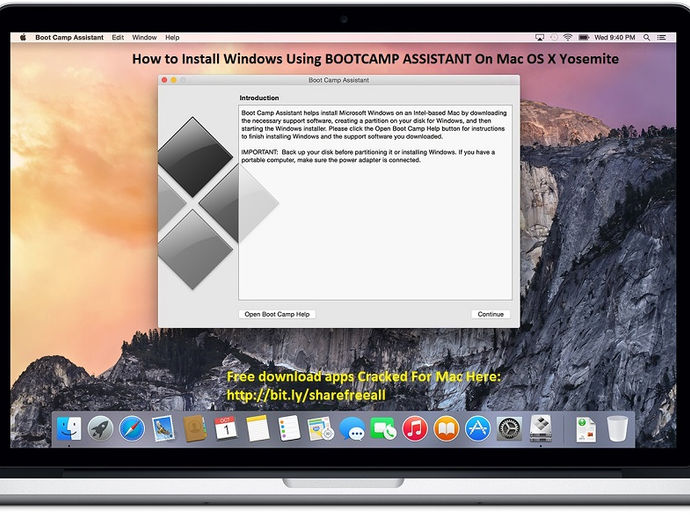The image size is (690, 518).
Task: Click the AirPlay display icon in menu bar
Action: click(540, 37)
